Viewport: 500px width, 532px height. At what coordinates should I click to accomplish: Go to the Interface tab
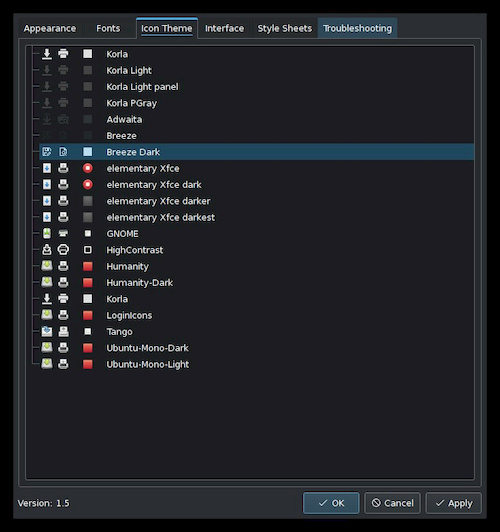224,28
